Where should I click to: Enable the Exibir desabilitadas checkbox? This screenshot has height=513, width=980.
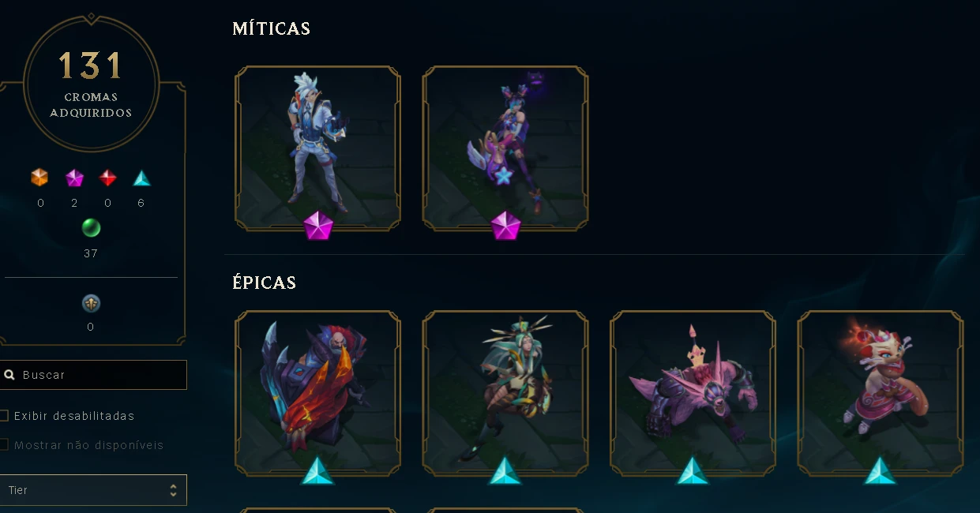[4, 416]
